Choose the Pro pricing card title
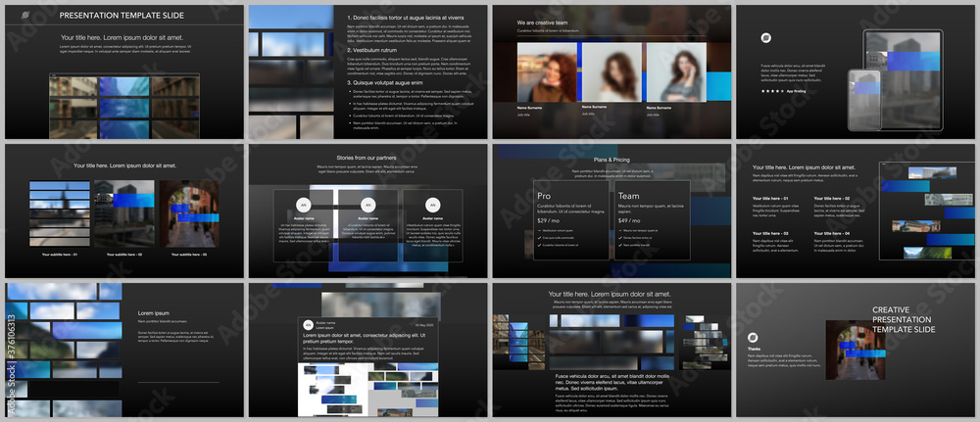Screen dimensions: 980x422 544,196
